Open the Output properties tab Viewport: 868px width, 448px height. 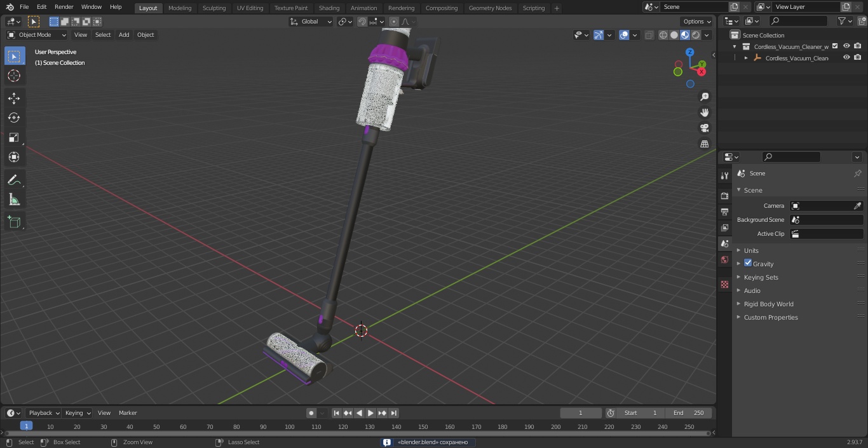[724, 212]
